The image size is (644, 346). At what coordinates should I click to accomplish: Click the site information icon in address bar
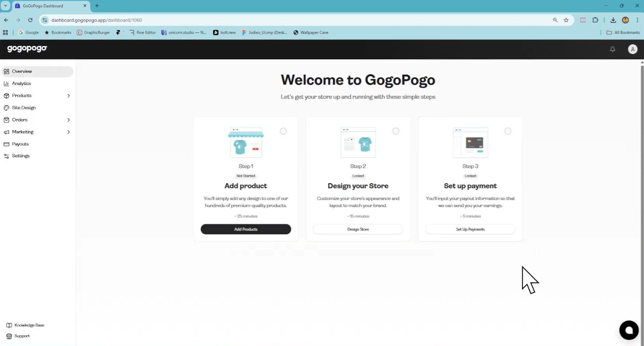click(x=45, y=20)
